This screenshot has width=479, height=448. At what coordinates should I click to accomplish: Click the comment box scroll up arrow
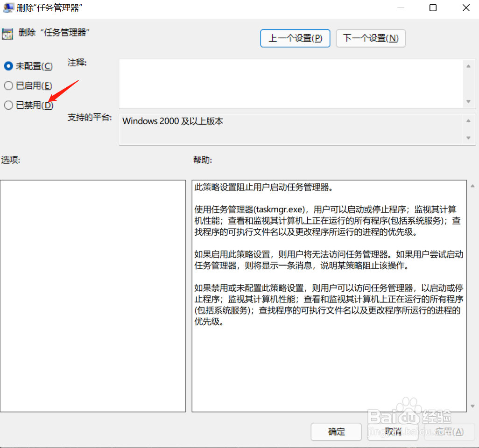click(x=468, y=66)
